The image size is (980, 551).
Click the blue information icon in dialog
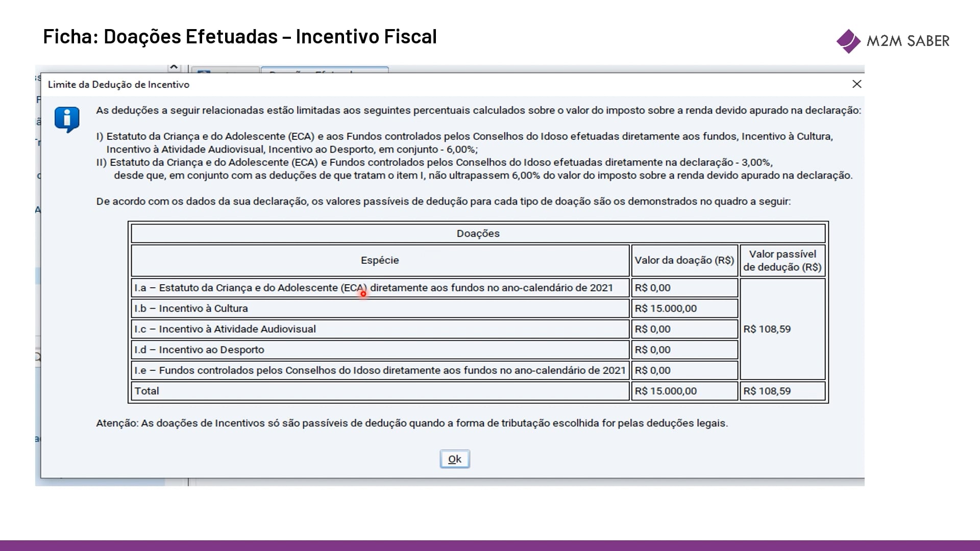67,119
